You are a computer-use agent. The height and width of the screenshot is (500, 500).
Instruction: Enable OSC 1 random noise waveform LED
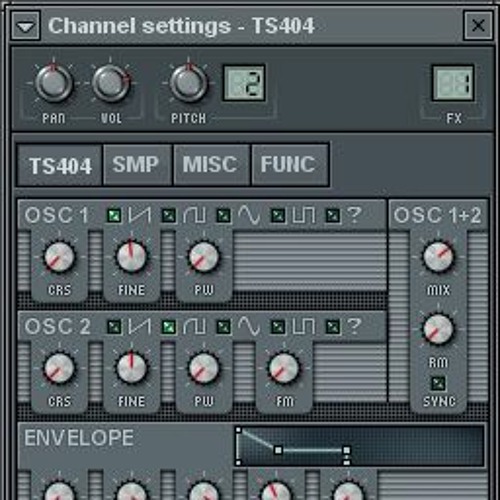click(333, 215)
